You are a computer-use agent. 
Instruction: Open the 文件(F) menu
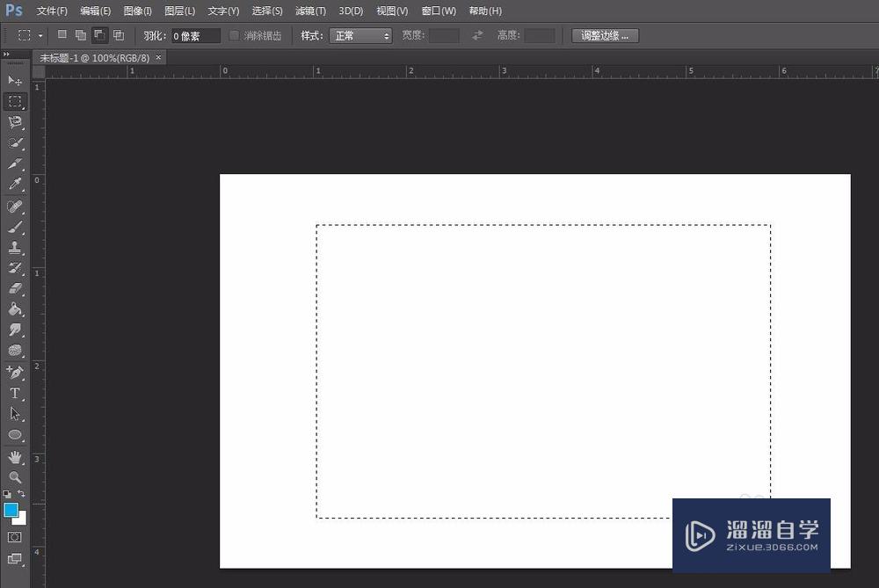[52, 11]
